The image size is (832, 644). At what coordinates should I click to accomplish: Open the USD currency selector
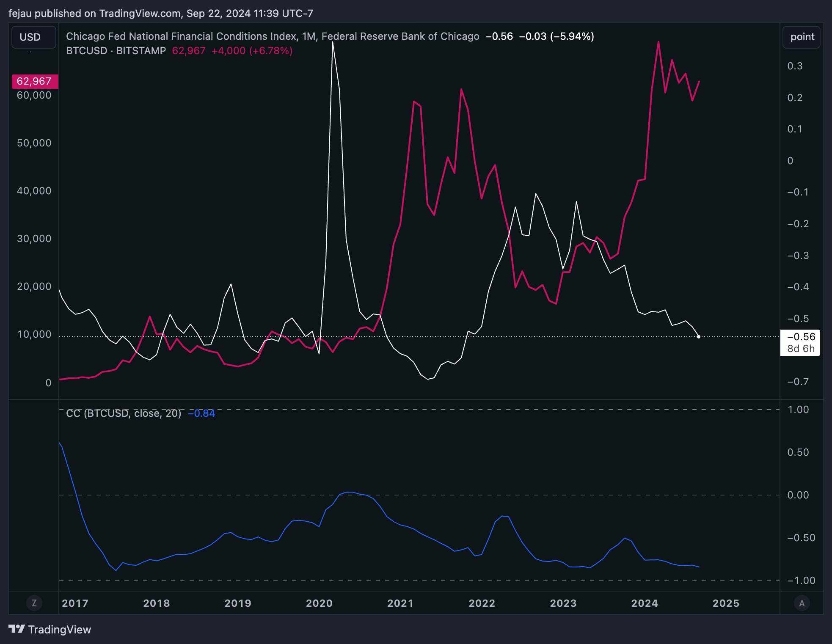pyautogui.click(x=33, y=37)
